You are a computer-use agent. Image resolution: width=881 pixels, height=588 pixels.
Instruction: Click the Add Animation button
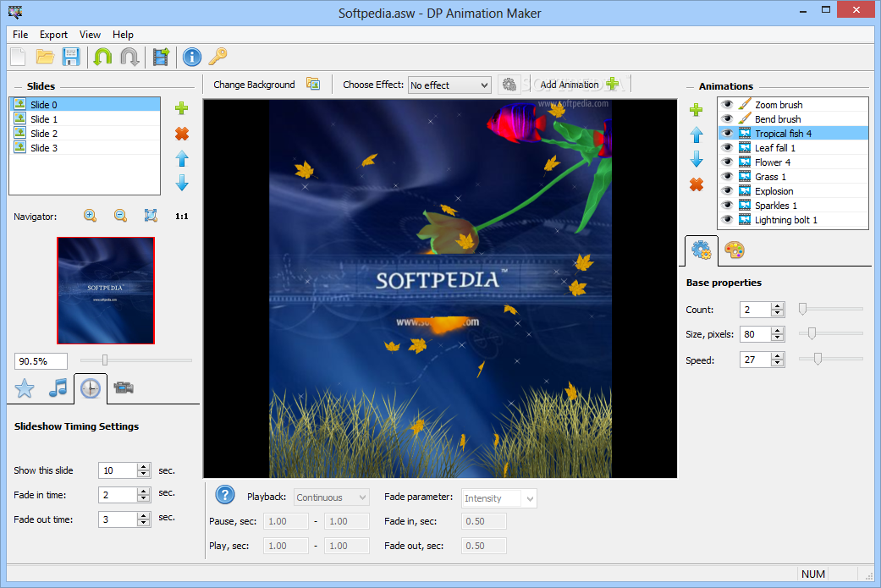tap(579, 85)
